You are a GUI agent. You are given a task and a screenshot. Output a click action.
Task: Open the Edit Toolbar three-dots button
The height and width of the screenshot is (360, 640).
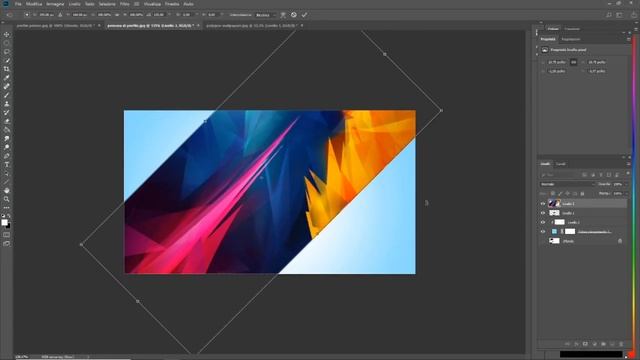point(7,208)
